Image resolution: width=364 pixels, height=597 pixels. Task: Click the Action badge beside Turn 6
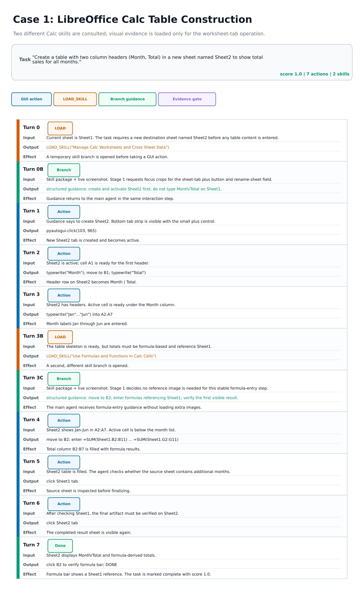(64, 504)
